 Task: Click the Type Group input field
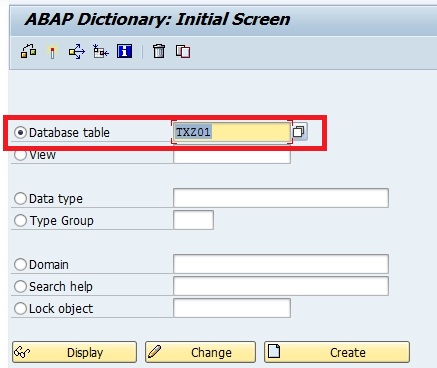[193, 220]
